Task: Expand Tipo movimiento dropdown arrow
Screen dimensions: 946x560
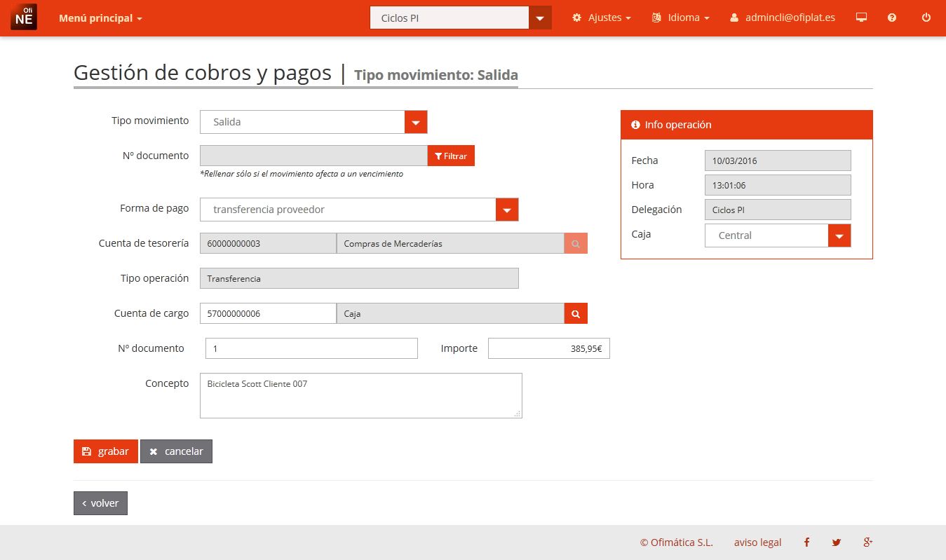Action: 416,122
